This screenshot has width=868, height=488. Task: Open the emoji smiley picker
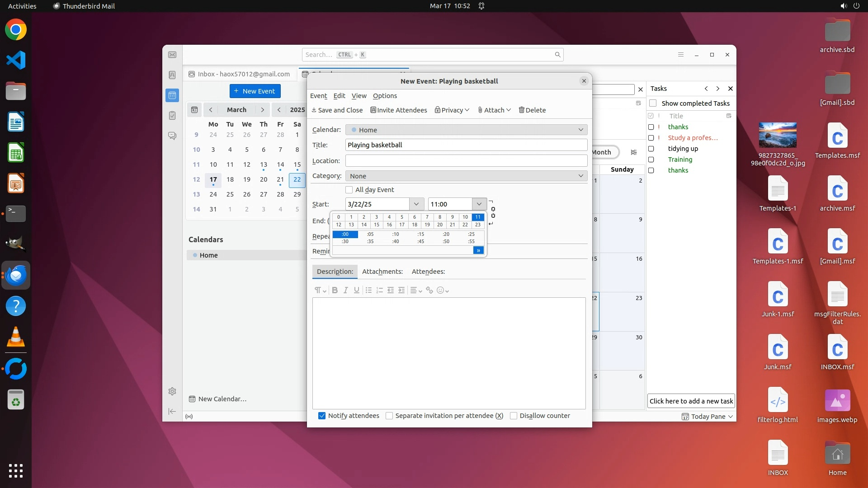click(x=442, y=291)
